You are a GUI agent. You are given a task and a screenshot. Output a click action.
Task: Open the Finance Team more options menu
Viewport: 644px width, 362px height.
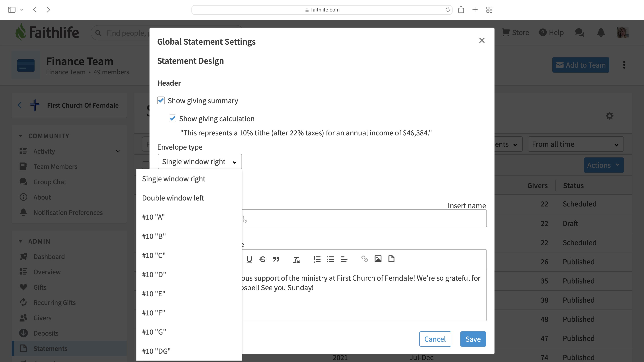point(624,65)
